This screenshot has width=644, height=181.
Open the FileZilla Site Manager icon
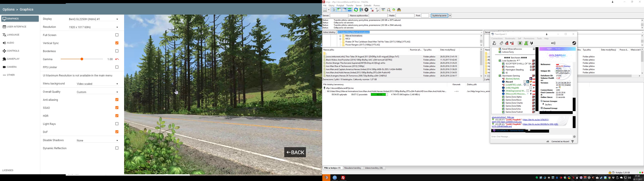pyautogui.click(x=325, y=10)
